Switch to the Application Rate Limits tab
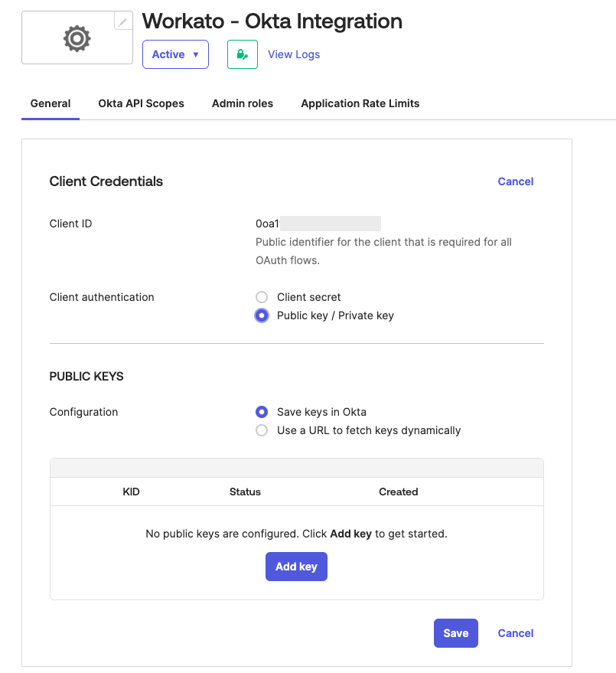Screen dimensions: 616x673 coord(360,103)
